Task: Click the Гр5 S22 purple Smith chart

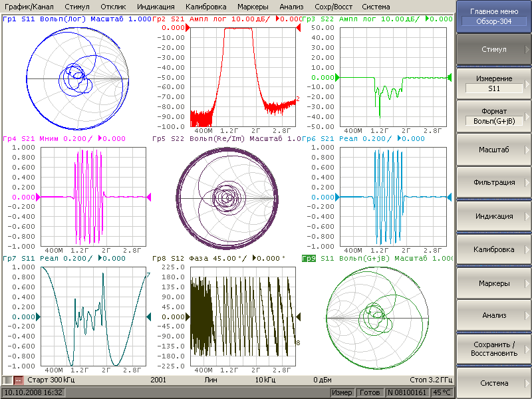Action: tap(227, 198)
